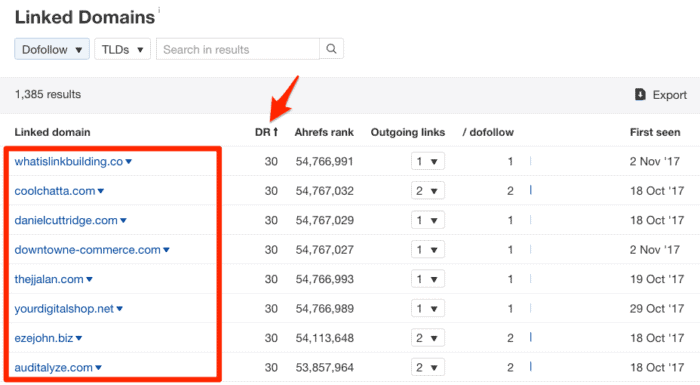This screenshot has width=700, height=385.
Task: Expand caret next to yourdigitalshop.net
Action: tap(119, 309)
